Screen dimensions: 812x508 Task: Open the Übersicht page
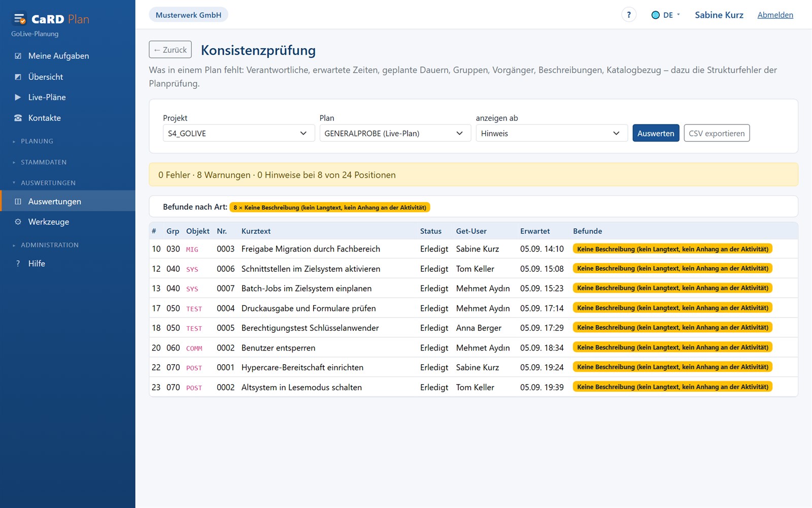[68, 77]
